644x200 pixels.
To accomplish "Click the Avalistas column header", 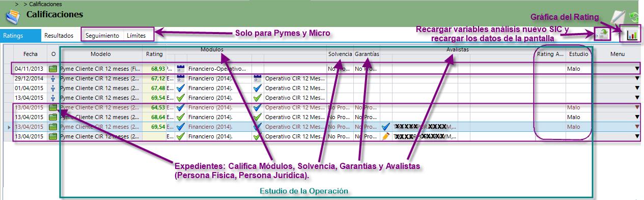I will pyautogui.click(x=457, y=49).
